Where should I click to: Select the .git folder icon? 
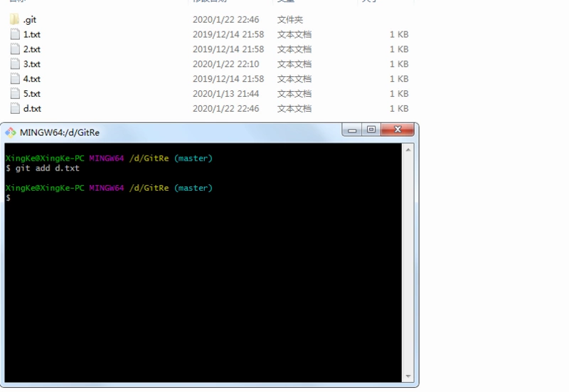click(14, 19)
